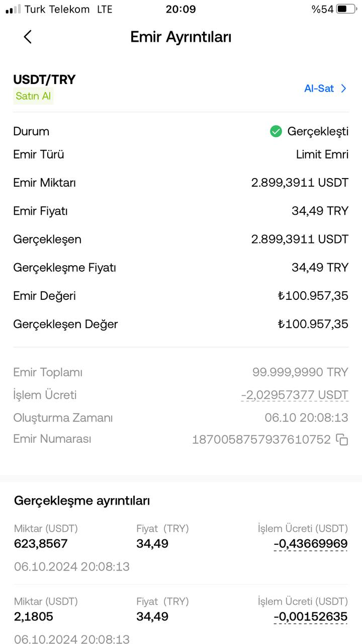This screenshot has height=644, width=362.
Task: Tap order number 1870058757937610752
Action: [261, 440]
